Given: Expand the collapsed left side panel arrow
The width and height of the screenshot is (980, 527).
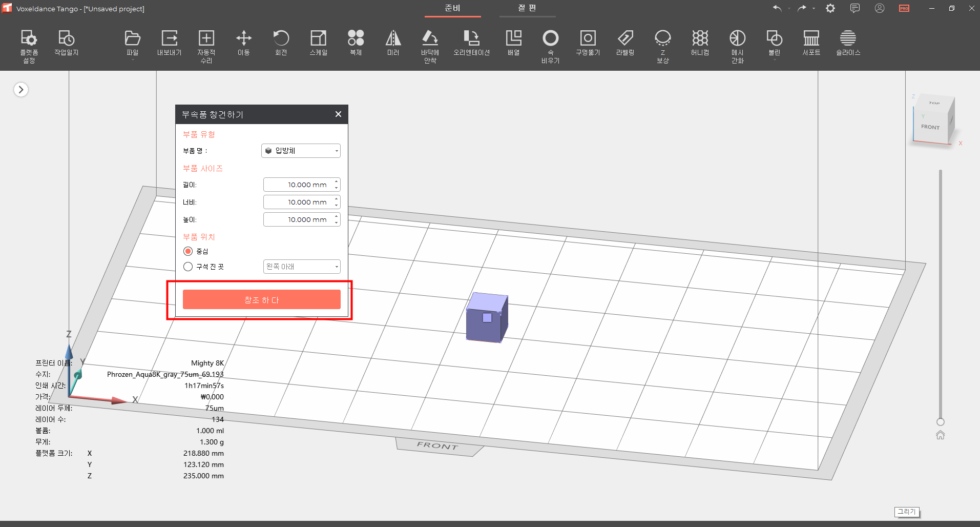Looking at the screenshot, I should coord(21,90).
